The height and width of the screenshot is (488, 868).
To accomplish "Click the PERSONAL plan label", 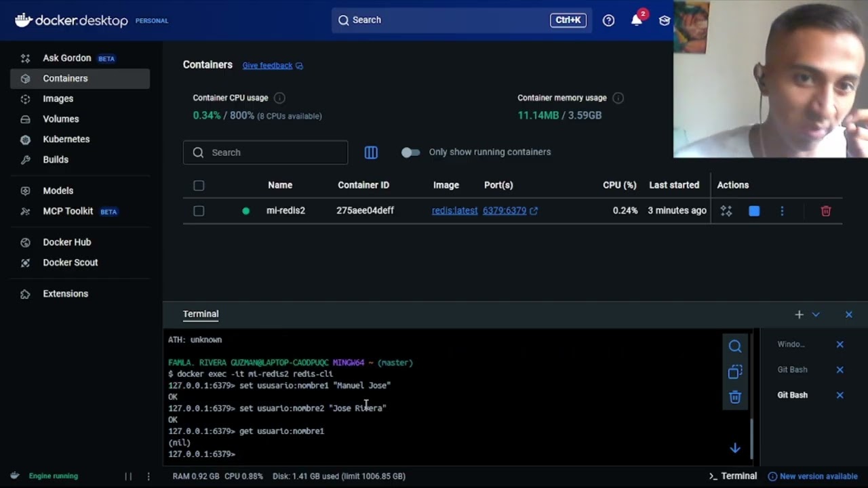I will coord(152,21).
